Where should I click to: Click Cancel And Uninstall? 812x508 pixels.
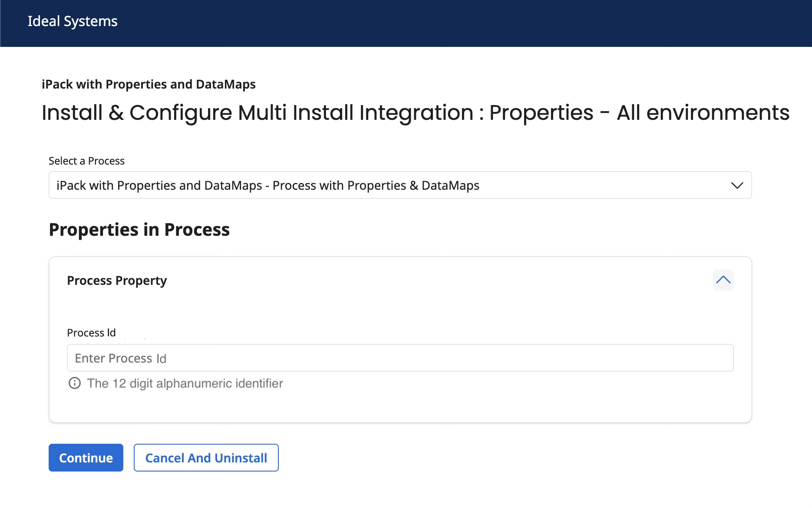(x=206, y=458)
